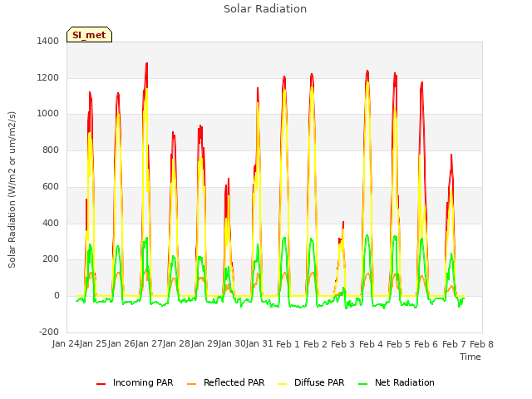Click the yellow Diffuse PAR legend swatch
The image size is (532, 399).
[283, 384]
